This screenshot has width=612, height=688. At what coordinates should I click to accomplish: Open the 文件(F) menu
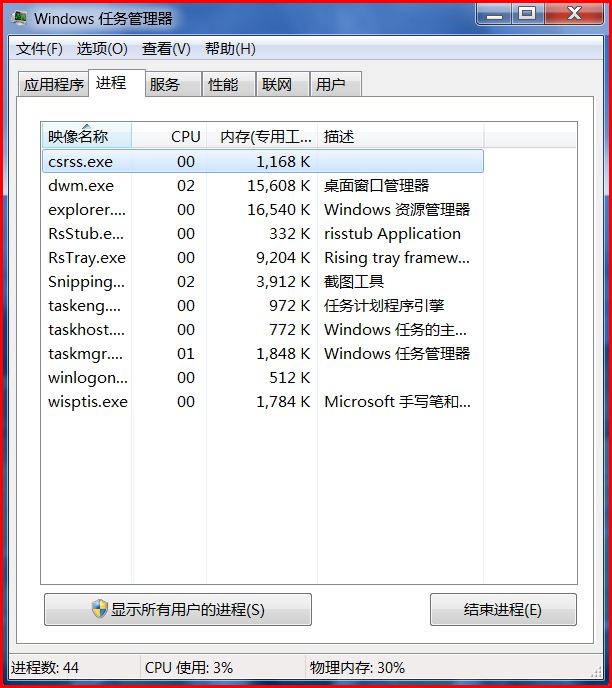pyautogui.click(x=39, y=49)
